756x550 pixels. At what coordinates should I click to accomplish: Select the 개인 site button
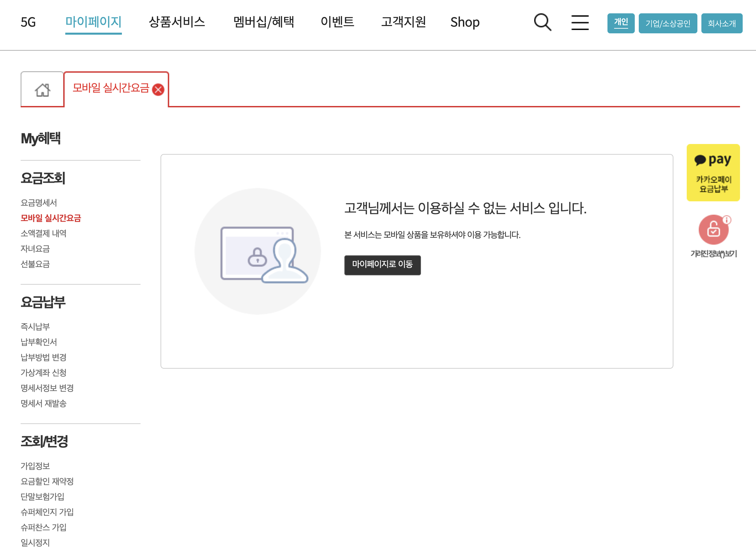pos(620,23)
